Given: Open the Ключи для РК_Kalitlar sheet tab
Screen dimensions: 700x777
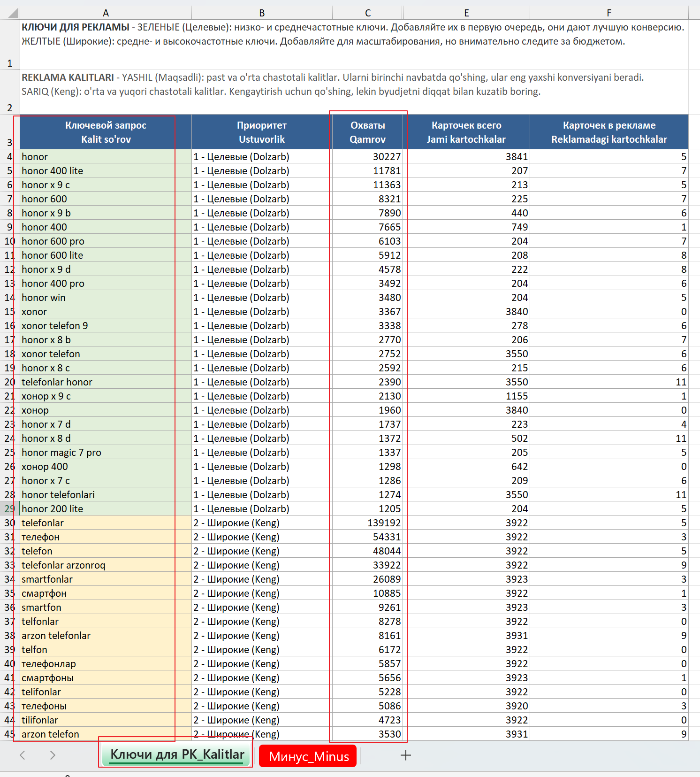Looking at the screenshot, I should tap(177, 754).
